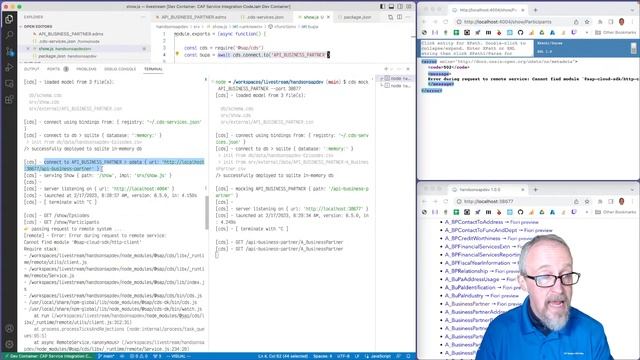The width and height of the screenshot is (640, 360).
Task: Click the share icon in the top browser's address bar
Action: [x=576, y=22]
